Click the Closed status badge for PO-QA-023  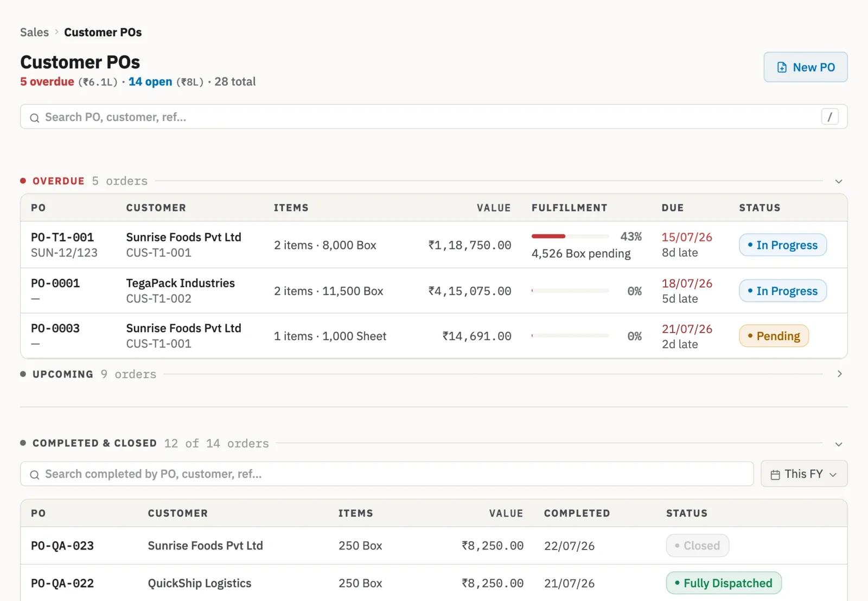click(x=697, y=546)
